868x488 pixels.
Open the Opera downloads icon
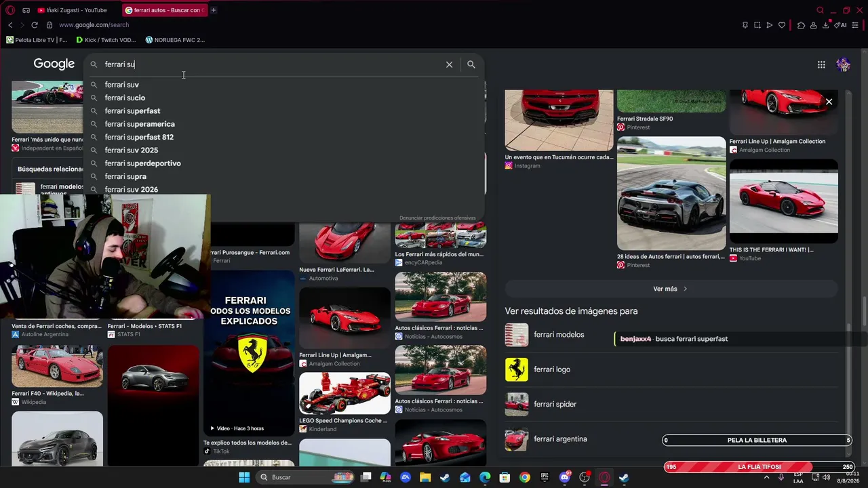click(826, 25)
